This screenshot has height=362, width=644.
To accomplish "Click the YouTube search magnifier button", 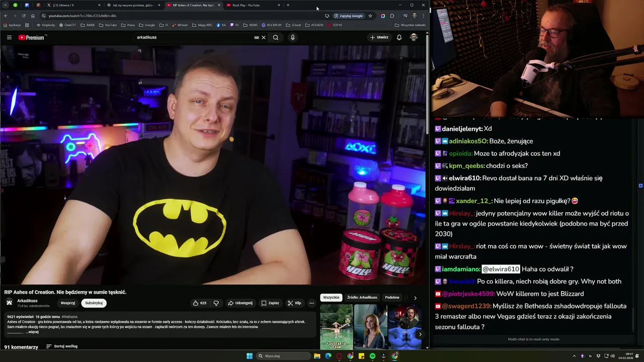I will [276, 37].
